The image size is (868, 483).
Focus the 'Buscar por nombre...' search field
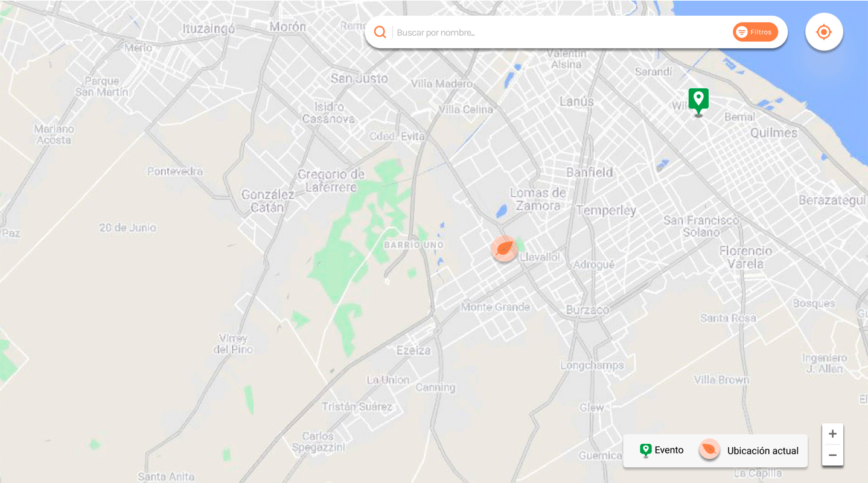[561, 33]
